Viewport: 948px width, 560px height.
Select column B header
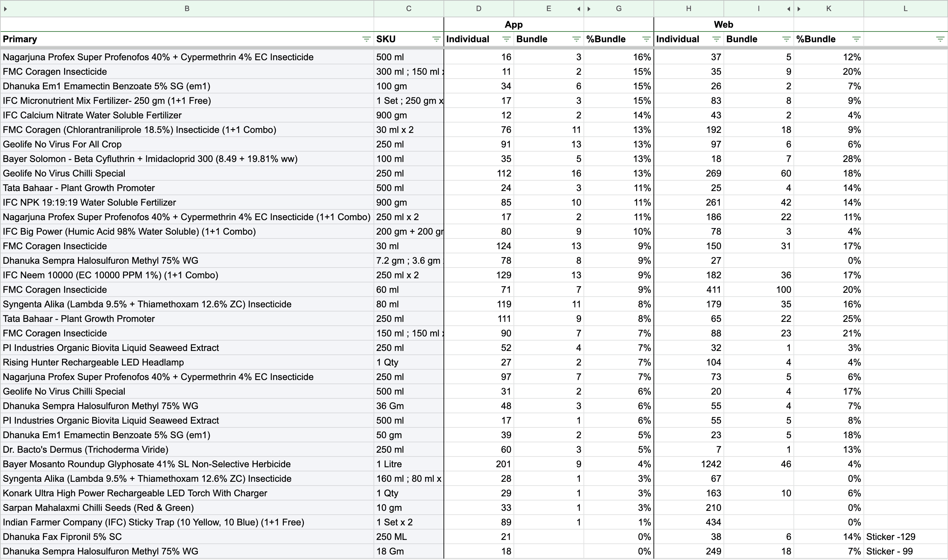[187, 9]
